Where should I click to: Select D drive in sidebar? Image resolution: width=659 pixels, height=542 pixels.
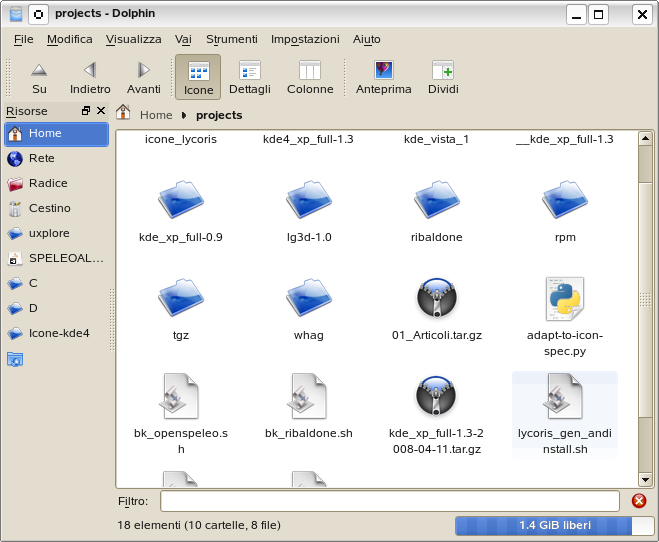[57, 308]
